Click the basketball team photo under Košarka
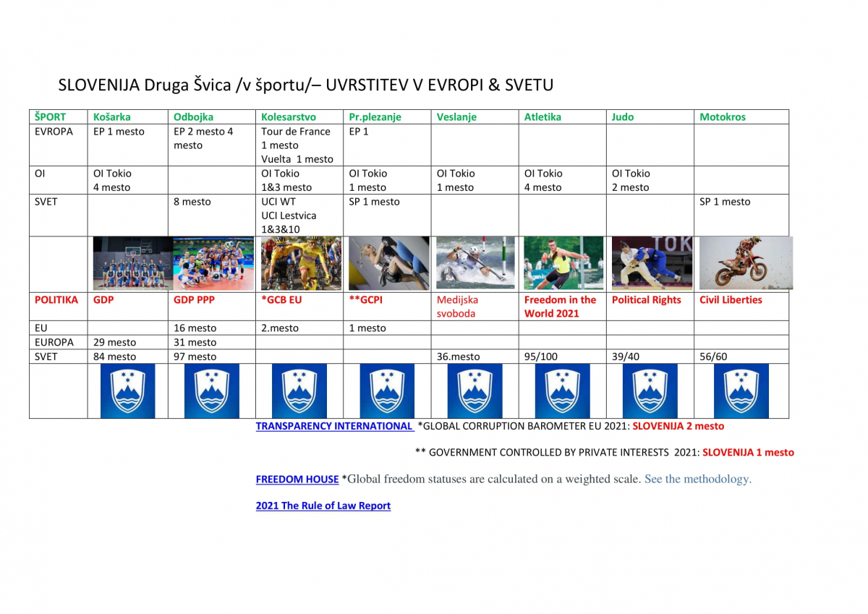This screenshot has height=614, width=868. (x=129, y=264)
